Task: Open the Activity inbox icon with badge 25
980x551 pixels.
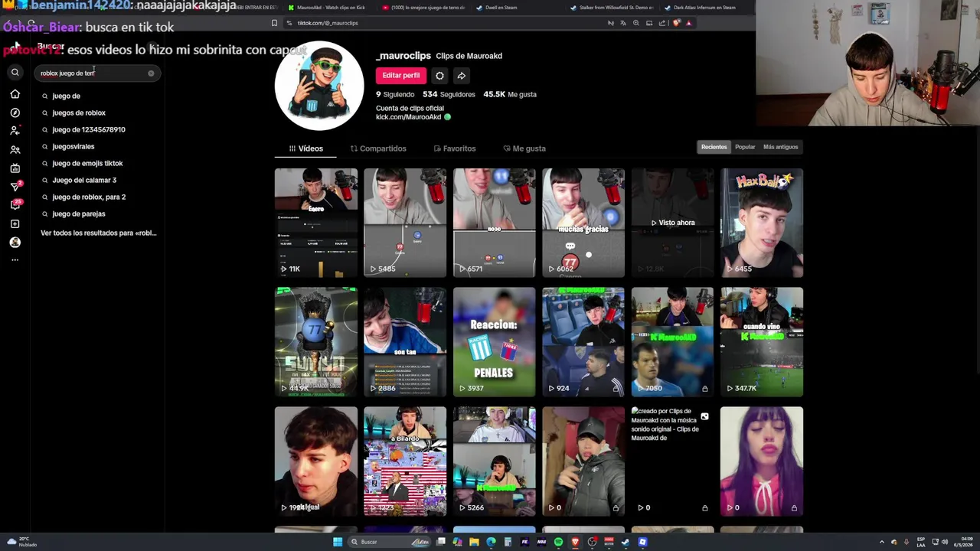Action: 15,204
